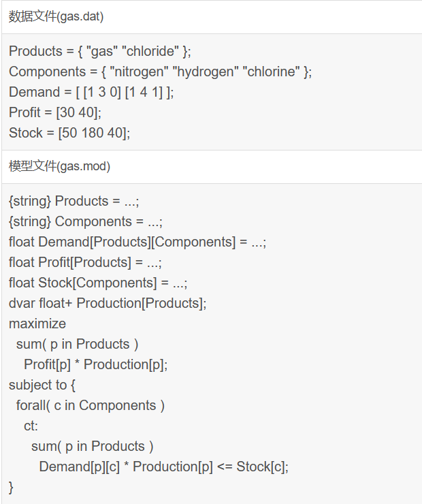
Task: Click the 模型文件(gas.mod) header
Action: [59, 166]
